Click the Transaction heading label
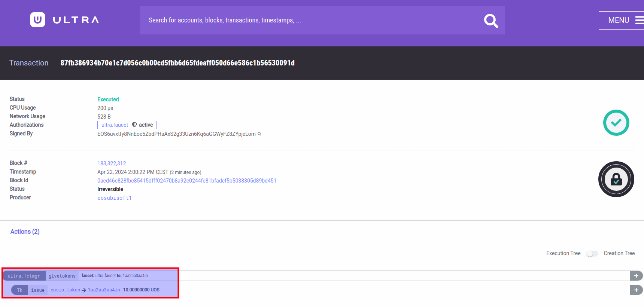 click(29, 63)
